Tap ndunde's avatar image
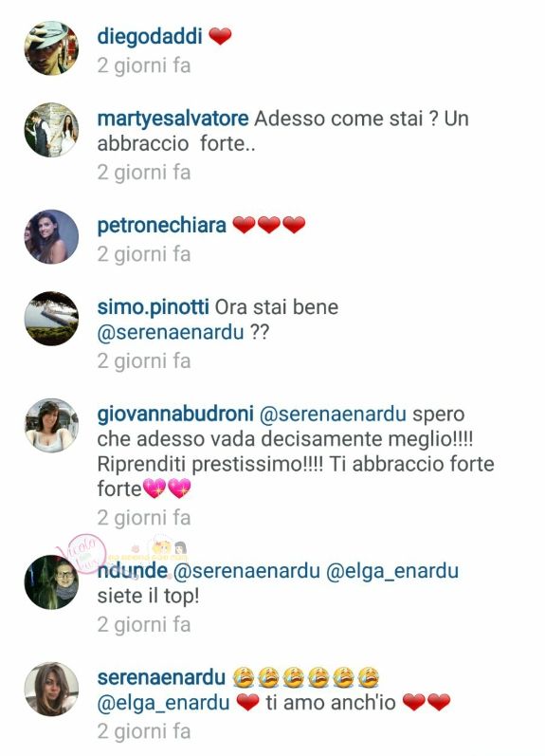Viewport: 545px width, 756px height. pyautogui.click(x=51, y=582)
